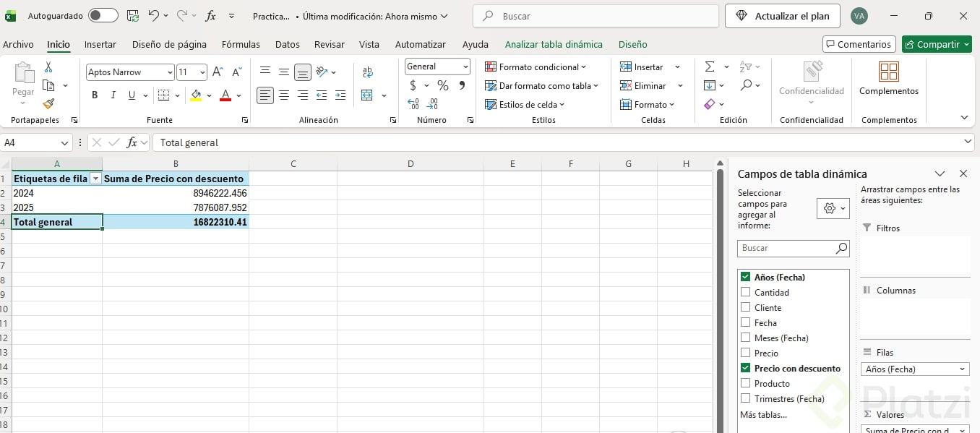This screenshot has height=433, width=980.
Task: Switch to the Insertar tab
Action: pos(100,44)
